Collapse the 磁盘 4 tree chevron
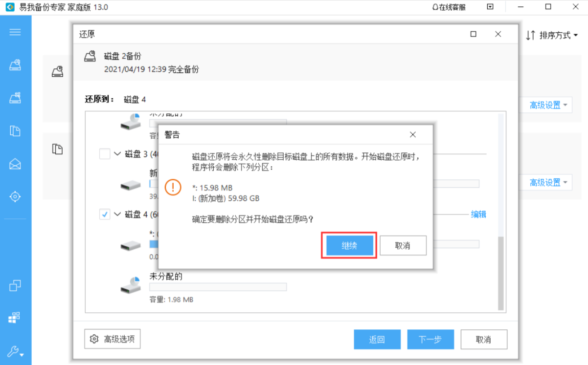Image resolution: width=588 pixels, height=365 pixels. 117,214
